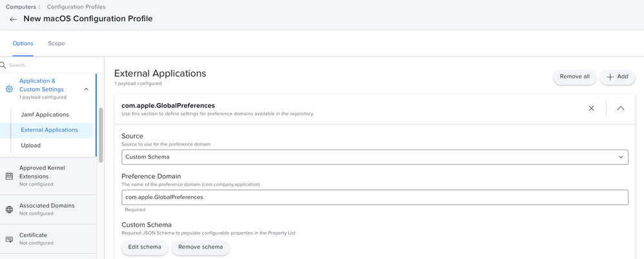644x259 pixels.
Task: Select the Options tab
Action: click(23, 43)
